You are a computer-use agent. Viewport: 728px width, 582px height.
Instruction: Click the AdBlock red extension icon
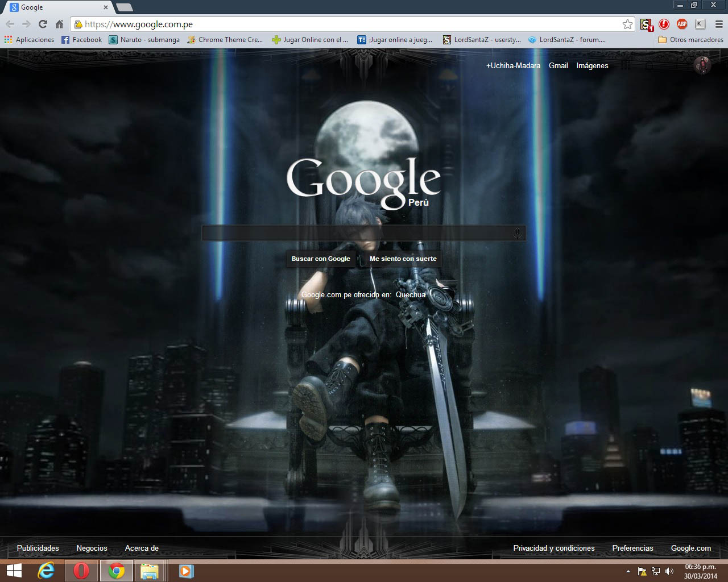664,26
